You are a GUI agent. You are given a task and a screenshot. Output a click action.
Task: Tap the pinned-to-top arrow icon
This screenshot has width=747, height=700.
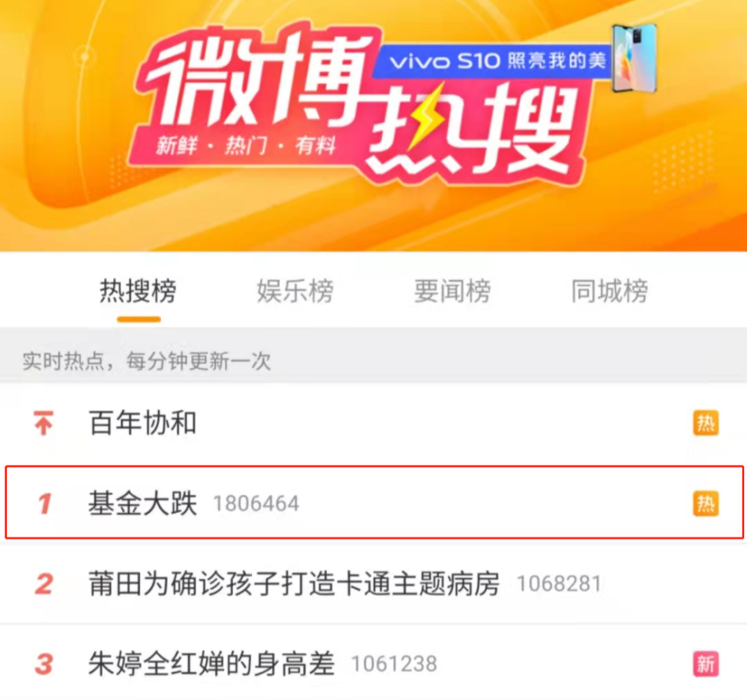click(43, 423)
